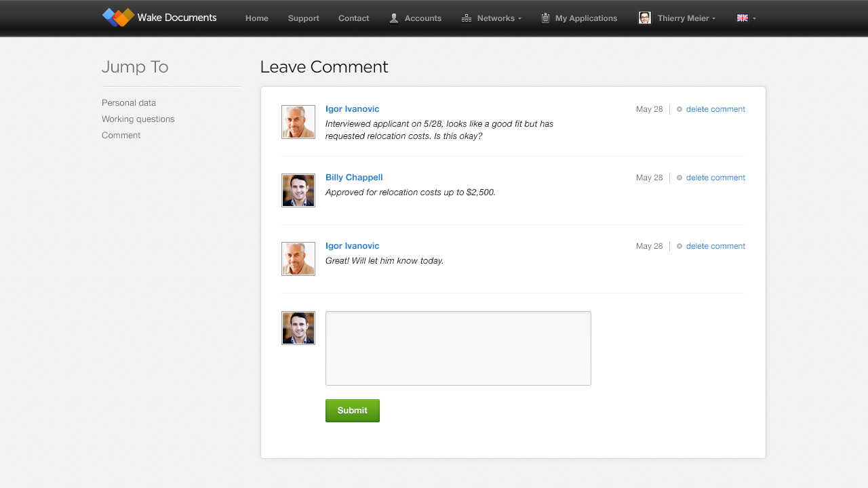Click delete icon on Billy Chappell's comment
Image resolution: width=868 pixels, height=488 pixels.
point(679,178)
